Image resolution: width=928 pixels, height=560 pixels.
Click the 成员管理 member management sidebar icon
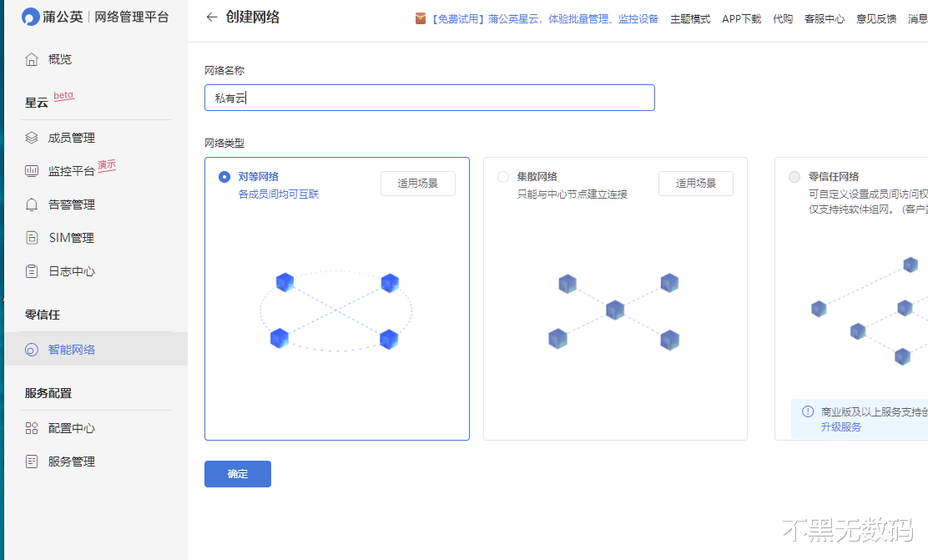click(32, 138)
